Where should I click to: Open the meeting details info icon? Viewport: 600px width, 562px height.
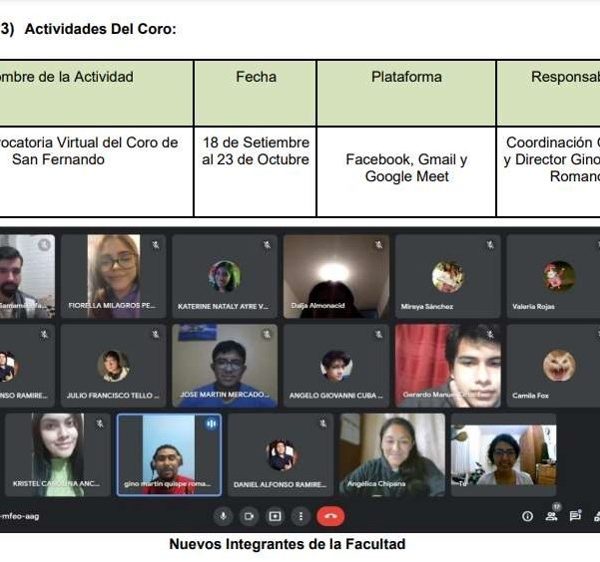527,516
